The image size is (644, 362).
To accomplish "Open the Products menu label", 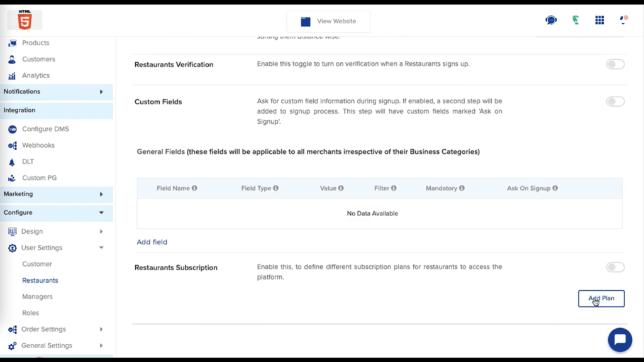I will tap(35, 43).
